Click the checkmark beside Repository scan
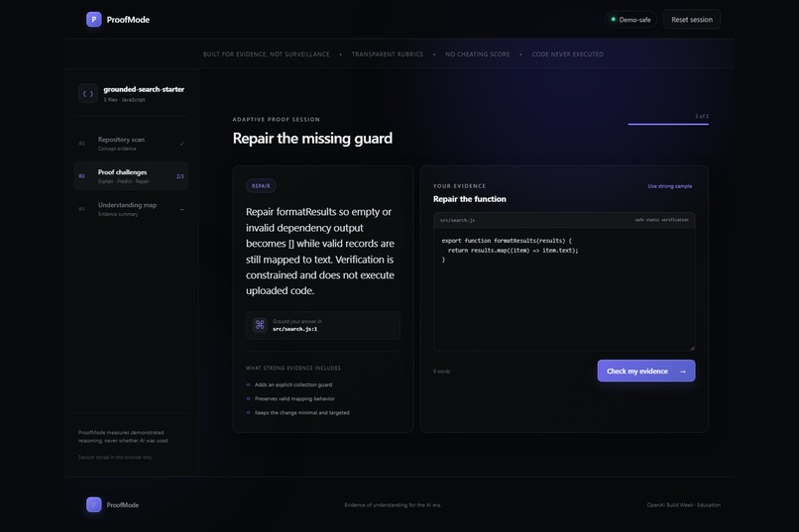 (182, 144)
